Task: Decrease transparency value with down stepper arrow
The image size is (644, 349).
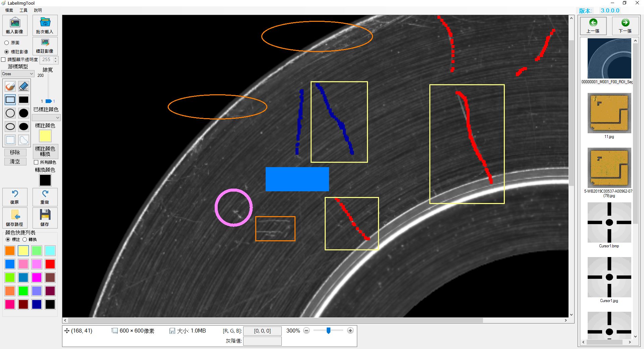Action: pos(56,62)
